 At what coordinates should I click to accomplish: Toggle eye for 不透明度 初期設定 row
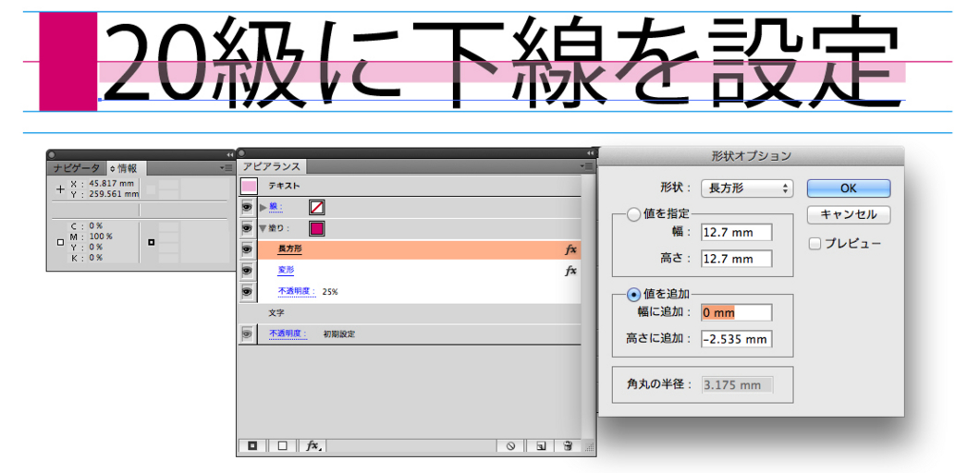point(248,334)
